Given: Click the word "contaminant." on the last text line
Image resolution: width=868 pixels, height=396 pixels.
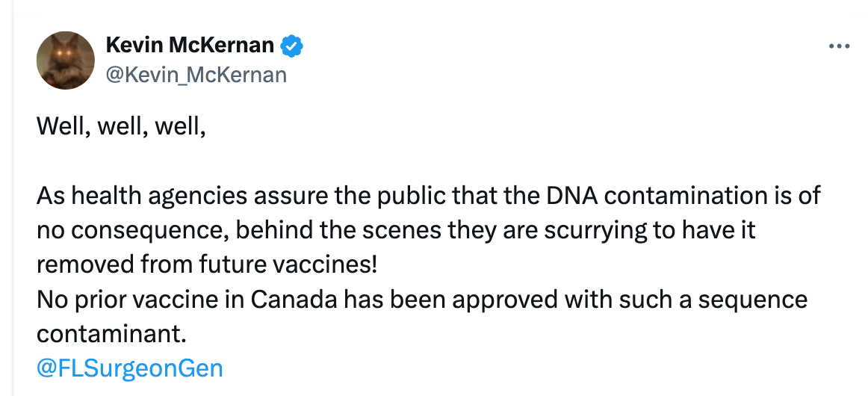Looking at the screenshot, I should click(x=111, y=333).
